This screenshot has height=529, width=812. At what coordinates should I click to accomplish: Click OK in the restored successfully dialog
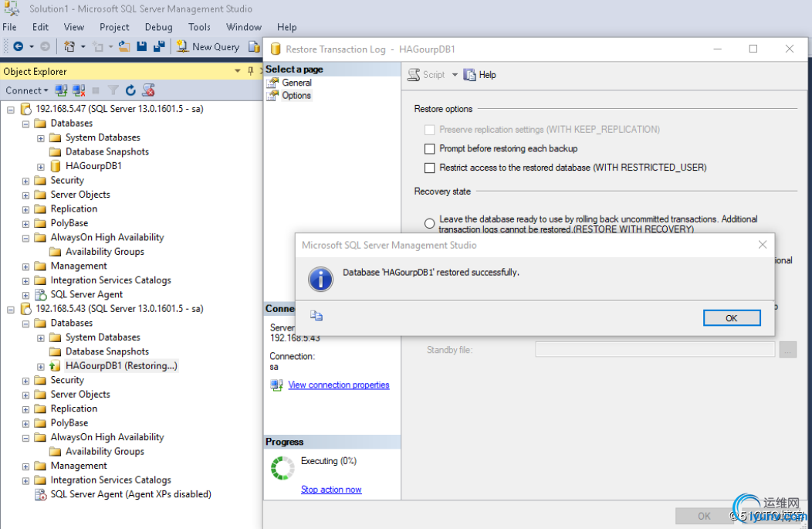(731, 317)
